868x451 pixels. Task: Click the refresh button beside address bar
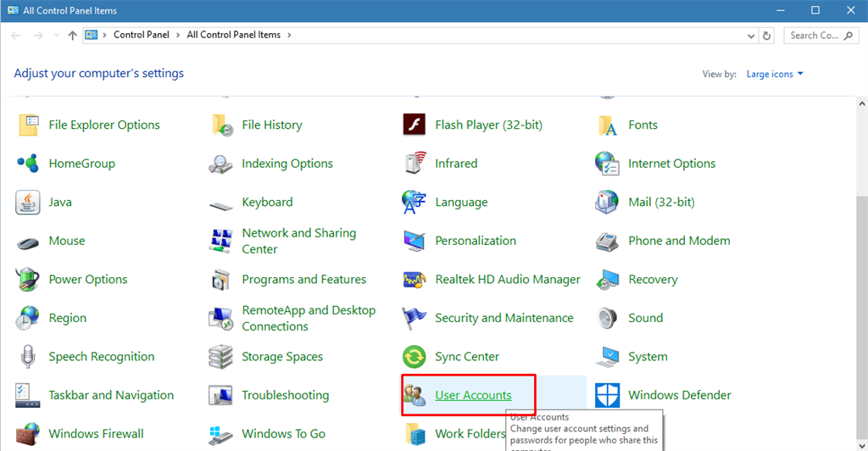tap(767, 36)
